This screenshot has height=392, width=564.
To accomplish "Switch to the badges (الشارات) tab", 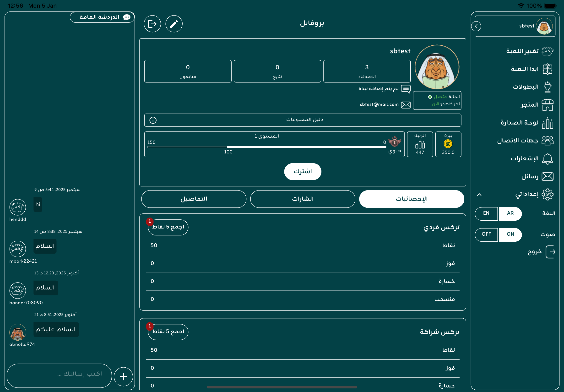I will [x=303, y=199].
